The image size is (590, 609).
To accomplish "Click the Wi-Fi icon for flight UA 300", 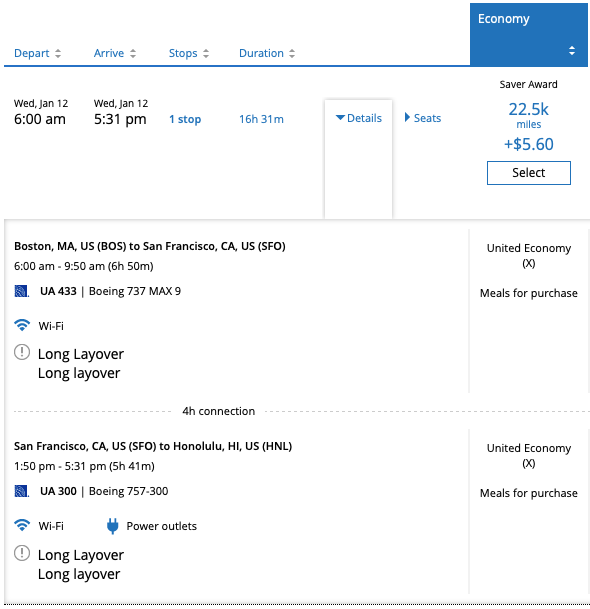I will coord(22,525).
